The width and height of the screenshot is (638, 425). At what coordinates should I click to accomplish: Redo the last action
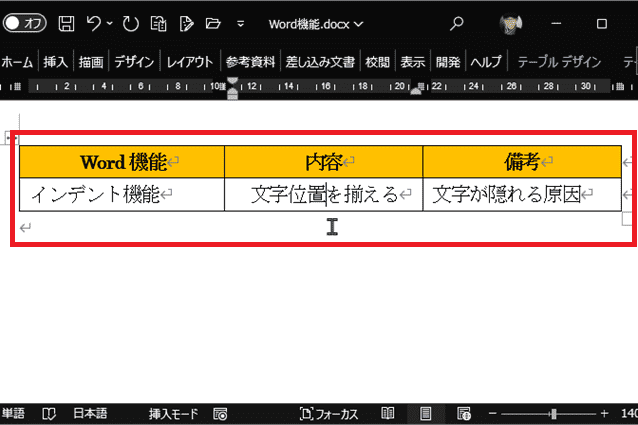point(131,24)
